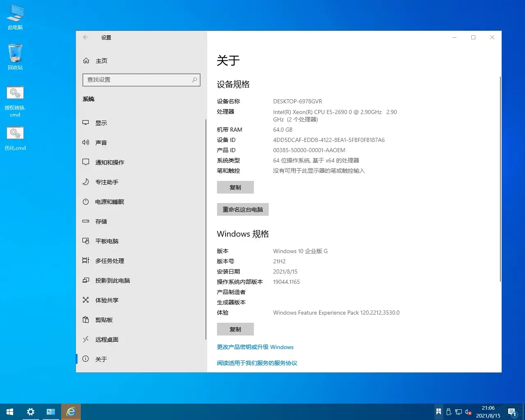Click the 通知和操作 notification icon
Image resolution: width=525 pixels, height=420 pixels.
(x=86, y=162)
